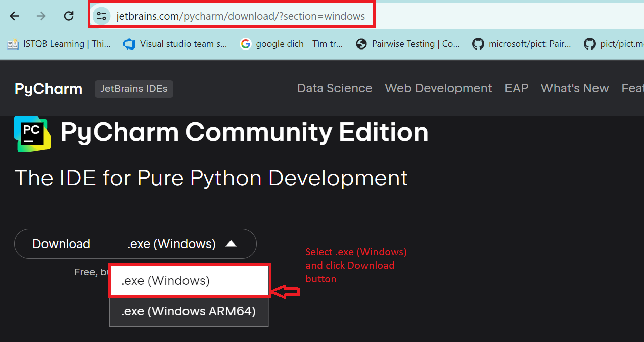Select the .exe (Windows) option
Image resolution: width=644 pixels, height=342 pixels.
coord(188,280)
